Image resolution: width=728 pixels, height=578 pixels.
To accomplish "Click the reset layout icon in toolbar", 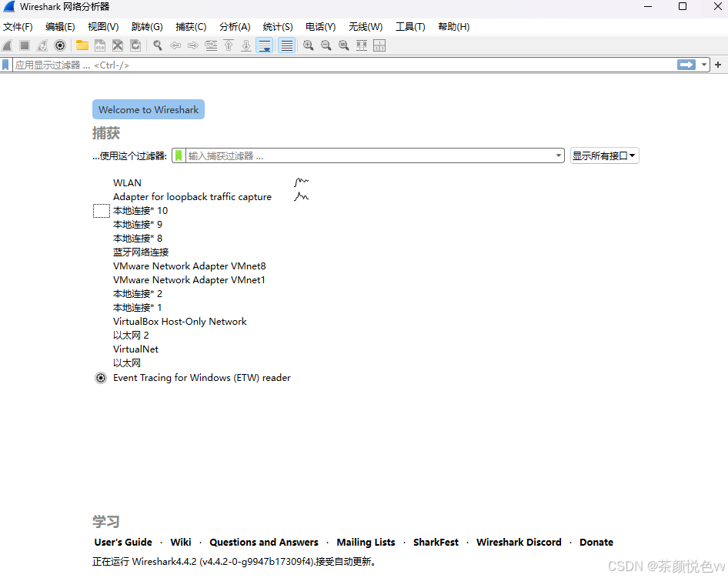I will click(379, 45).
